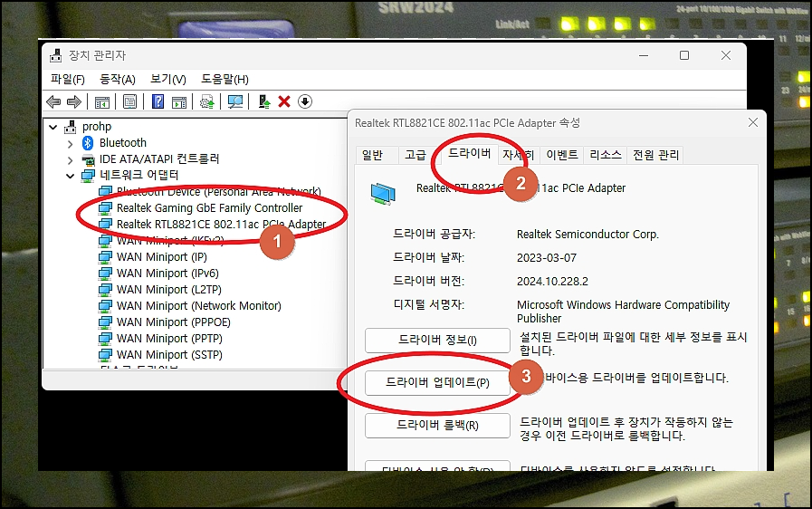The height and width of the screenshot is (509, 812).
Task: Open the 도움말(H) menu
Action: [224, 80]
